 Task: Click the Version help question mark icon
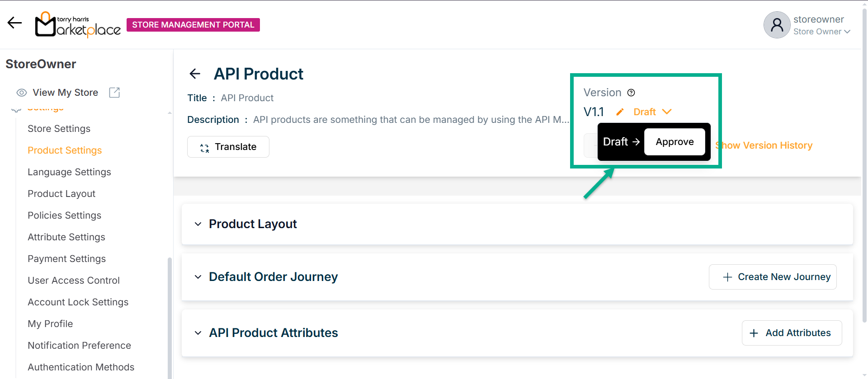click(631, 93)
